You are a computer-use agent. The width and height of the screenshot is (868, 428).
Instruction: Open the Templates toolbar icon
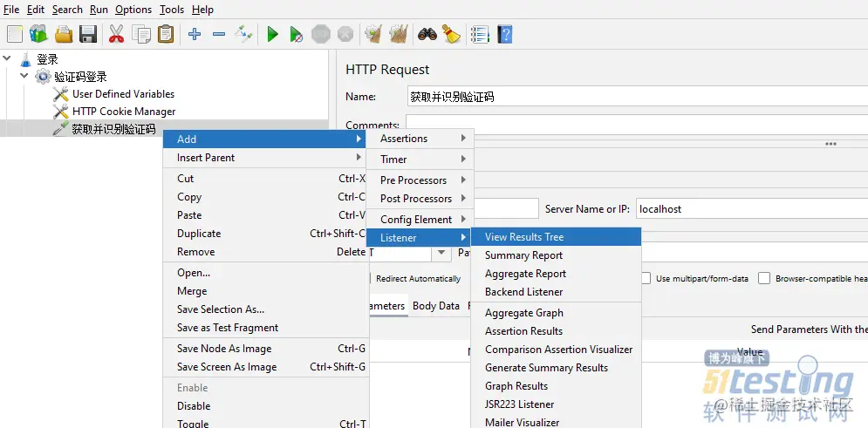(x=38, y=34)
